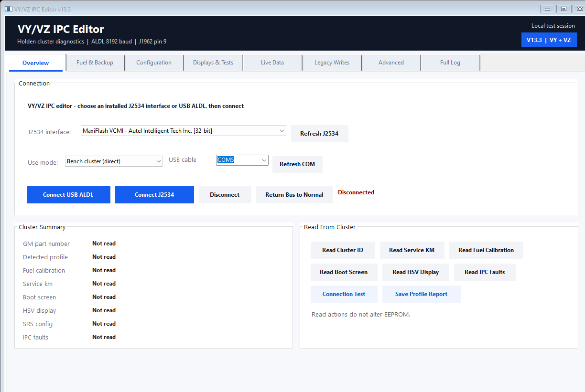The height and width of the screenshot is (392, 585).
Task: Click Return Bus to Normal
Action: tap(294, 195)
